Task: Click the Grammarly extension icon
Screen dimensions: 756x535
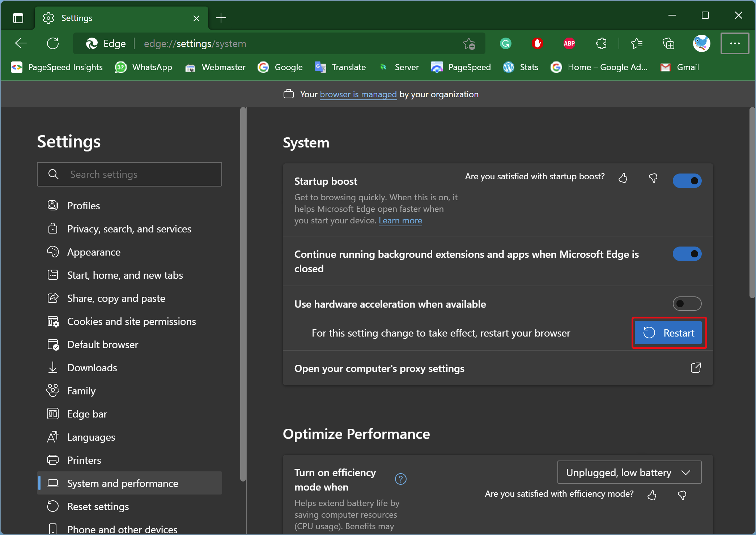Action: (505, 43)
